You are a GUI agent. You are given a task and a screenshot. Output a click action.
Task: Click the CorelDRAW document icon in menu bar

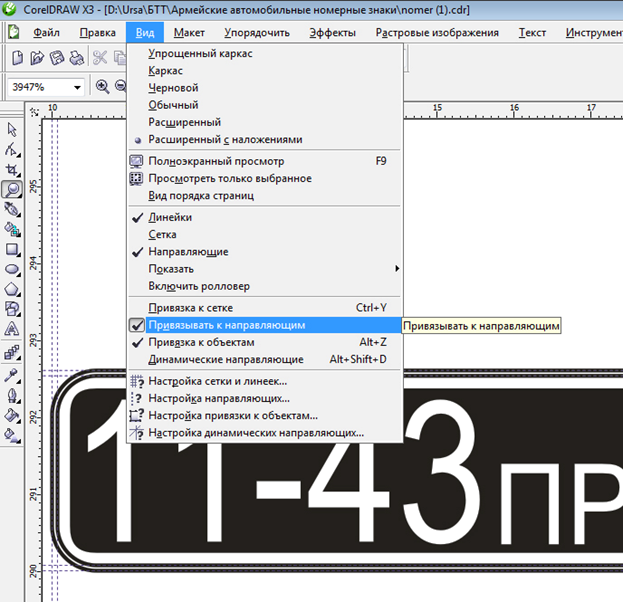pyautogui.click(x=14, y=32)
